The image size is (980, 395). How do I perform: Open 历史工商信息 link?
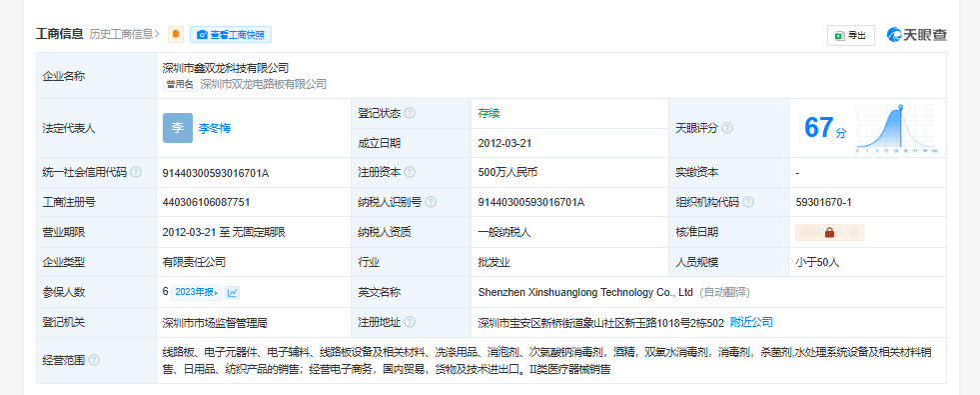pyautogui.click(x=125, y=34)
